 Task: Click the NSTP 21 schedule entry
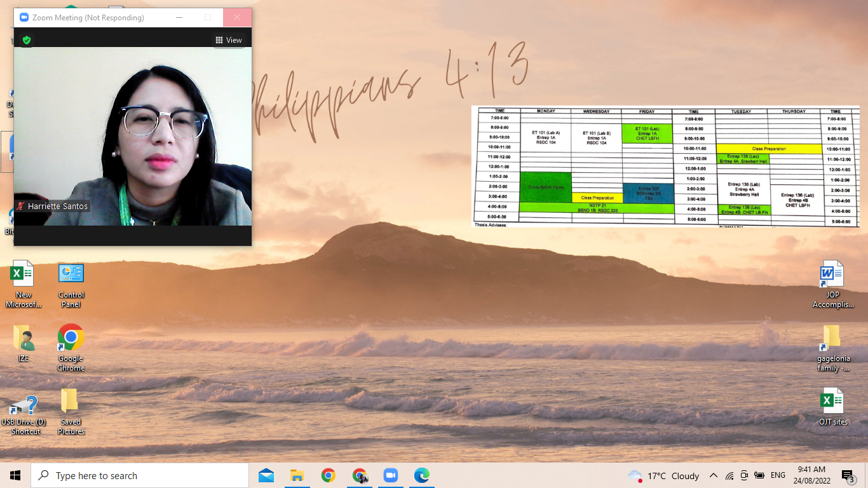coord(597,208)
